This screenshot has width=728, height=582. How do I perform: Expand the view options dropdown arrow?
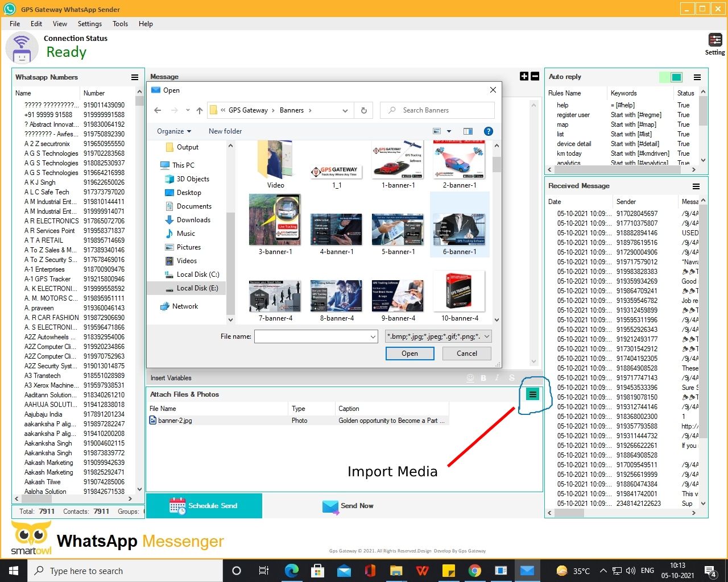[x=449, y=131]
